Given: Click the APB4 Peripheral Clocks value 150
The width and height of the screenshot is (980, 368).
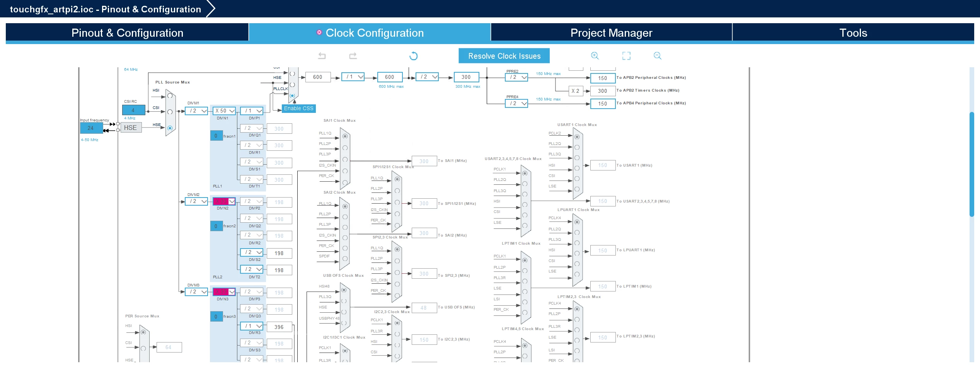Looking at the screenshot, I should click(x=603, y=104).
